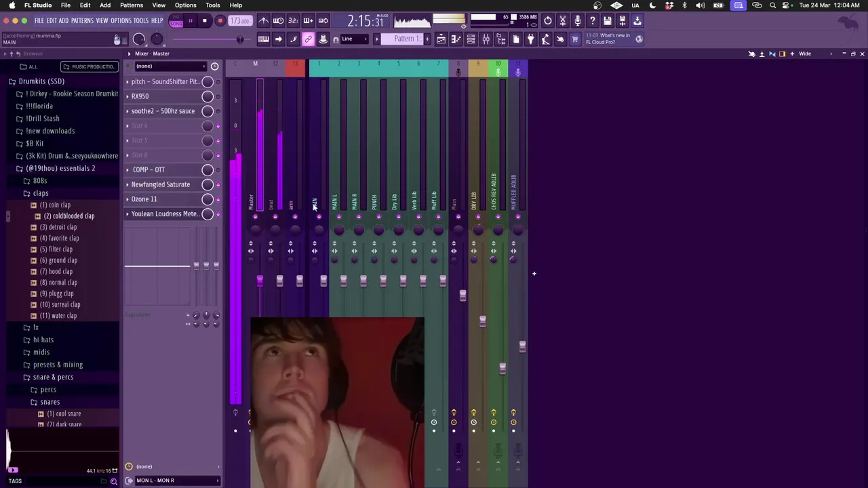Open the FL Studio macOS app menu
This screenshot has width=868, height=488.
(38, 5)
